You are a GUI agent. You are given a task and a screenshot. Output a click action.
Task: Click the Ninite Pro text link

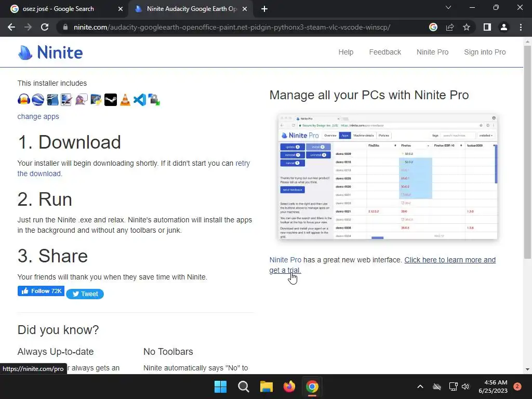point(285,260)
